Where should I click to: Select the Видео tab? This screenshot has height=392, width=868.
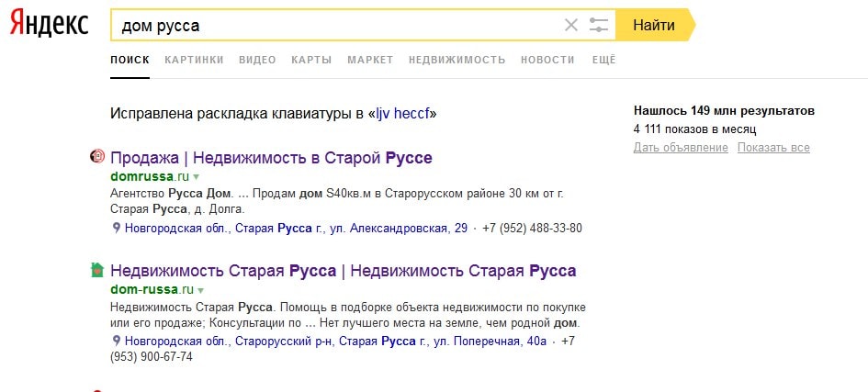pos(257,60)
